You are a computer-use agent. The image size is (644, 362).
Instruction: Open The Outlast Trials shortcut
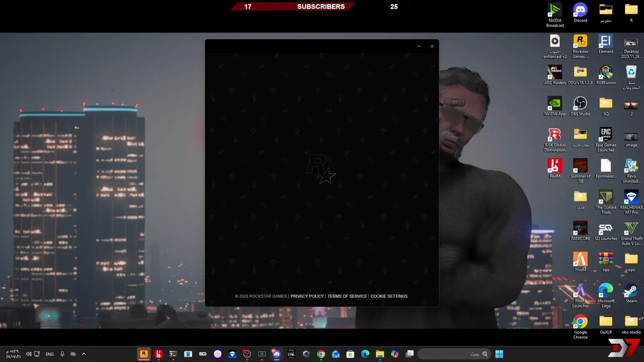pos(606,203)
